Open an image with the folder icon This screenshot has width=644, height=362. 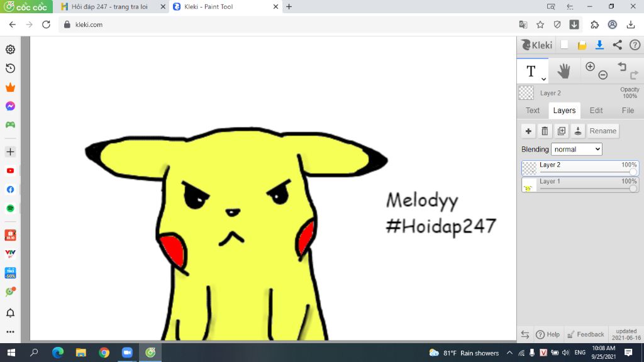582,45
